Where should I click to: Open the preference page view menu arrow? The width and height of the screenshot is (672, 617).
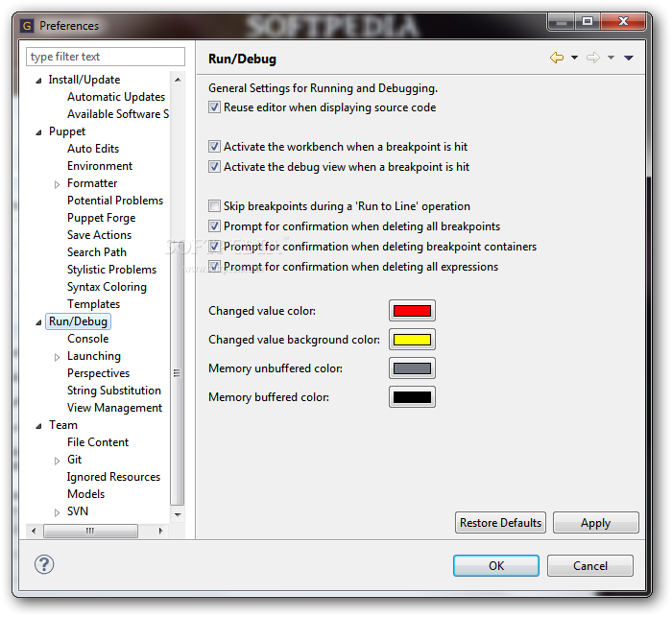click(628, 58)
